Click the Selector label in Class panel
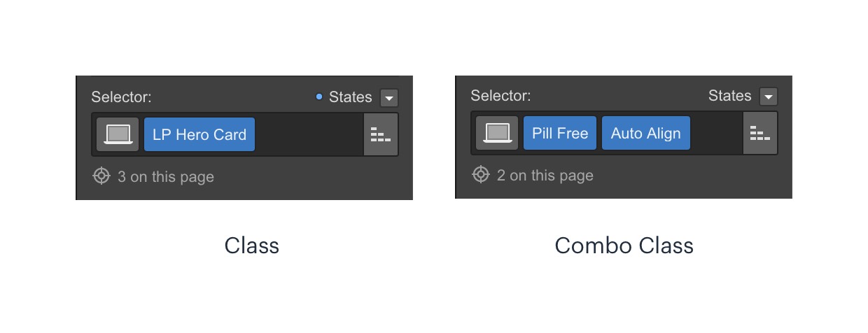 [121, 97]
